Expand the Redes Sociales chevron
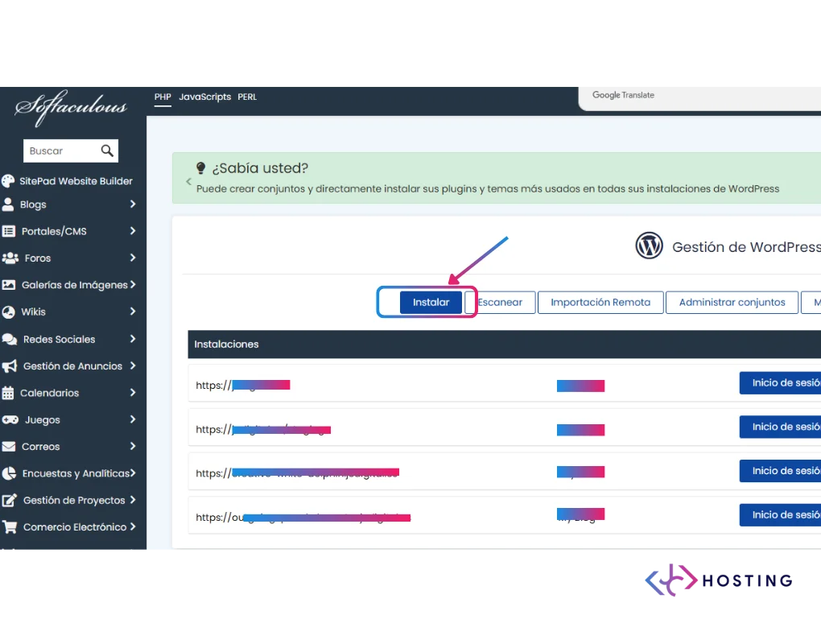This screenshot has width=821, height=644. click(x=133, y=339)
